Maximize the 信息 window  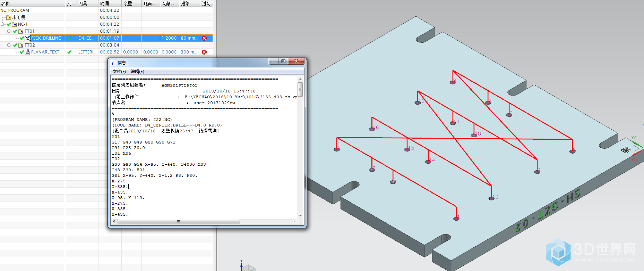283,61
